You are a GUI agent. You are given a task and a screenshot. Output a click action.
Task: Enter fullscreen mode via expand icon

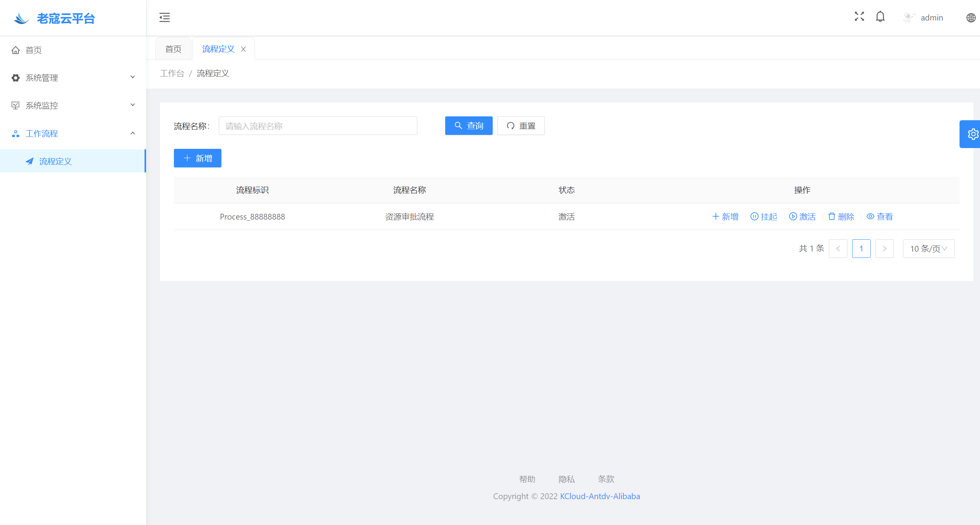(x=859, y=16)
